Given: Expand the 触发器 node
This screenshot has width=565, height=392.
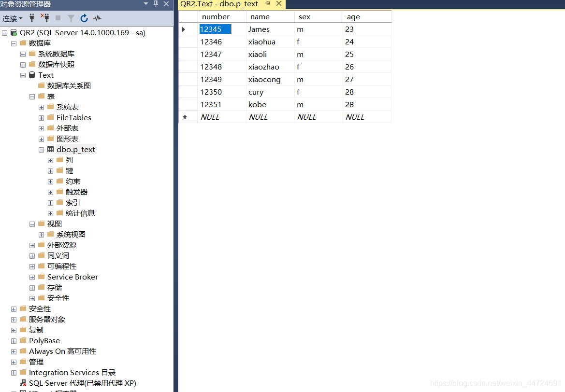Looking at the screenshot, I should [x=50, y=192].
